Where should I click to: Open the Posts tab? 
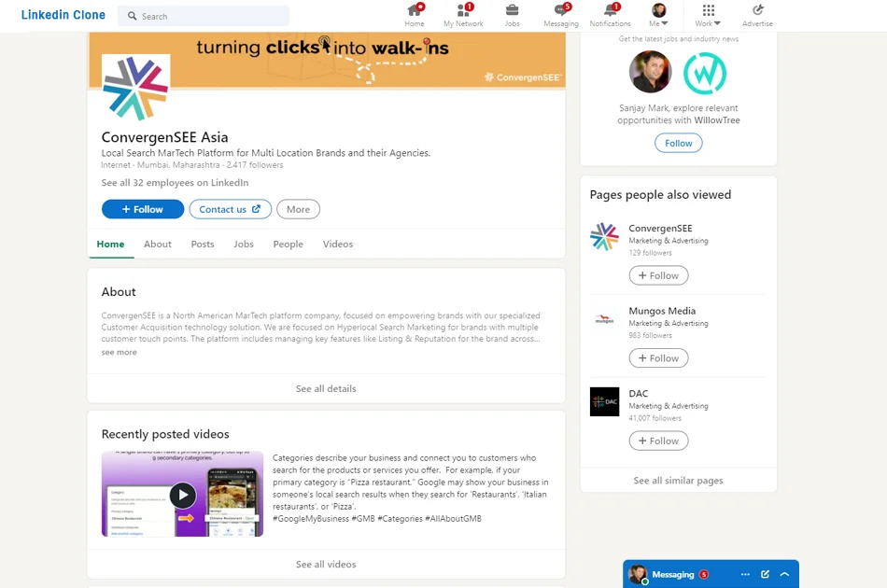[x=202, y=244]
